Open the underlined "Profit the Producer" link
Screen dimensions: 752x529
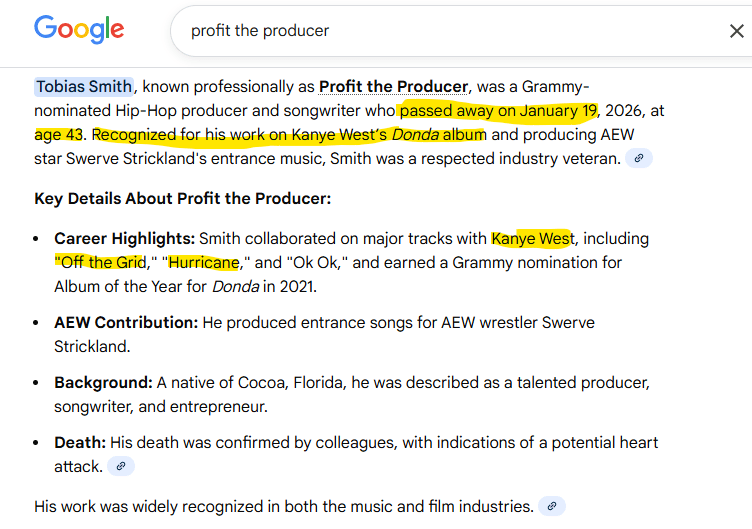pos(393,86)
